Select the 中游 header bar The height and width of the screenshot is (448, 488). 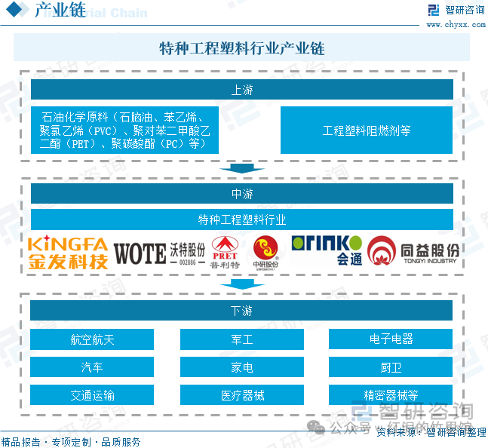pyautogui.click(x=242, y=194)
